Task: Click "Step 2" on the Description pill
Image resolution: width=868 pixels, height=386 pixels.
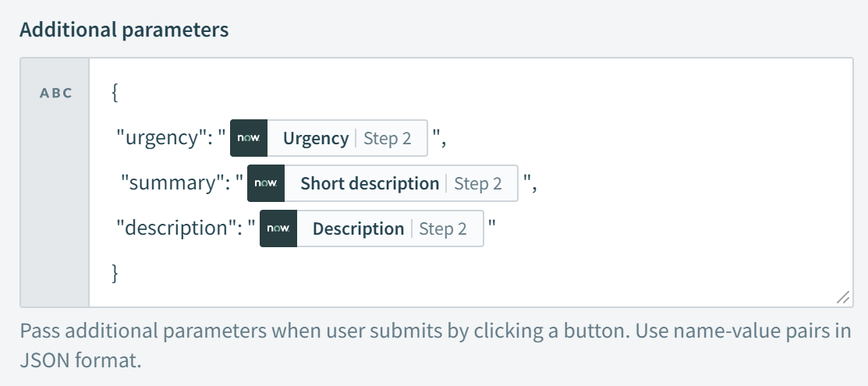Action: (442, 228)
